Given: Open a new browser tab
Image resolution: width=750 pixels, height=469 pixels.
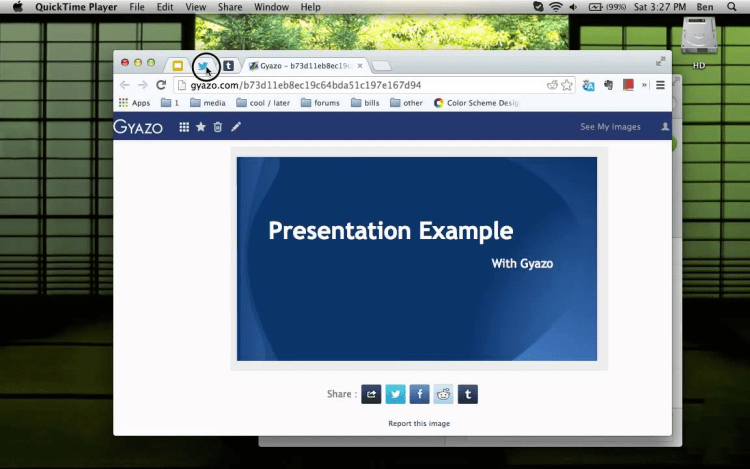Looking at the screenshot, I should (x=381, y=66).
